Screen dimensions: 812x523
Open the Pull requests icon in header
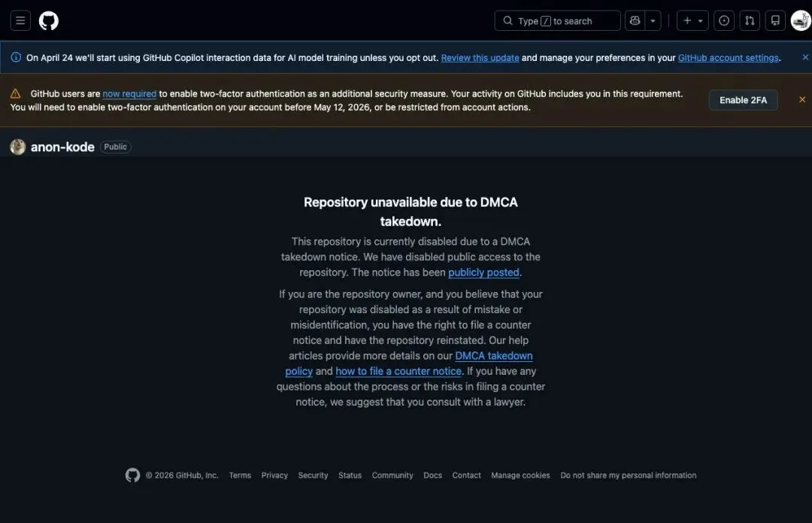pos(750,21)
